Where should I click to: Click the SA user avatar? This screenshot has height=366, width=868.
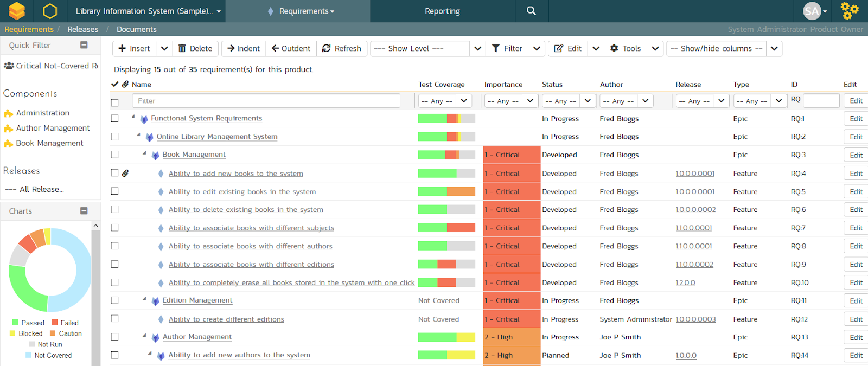tap(812, 11)
